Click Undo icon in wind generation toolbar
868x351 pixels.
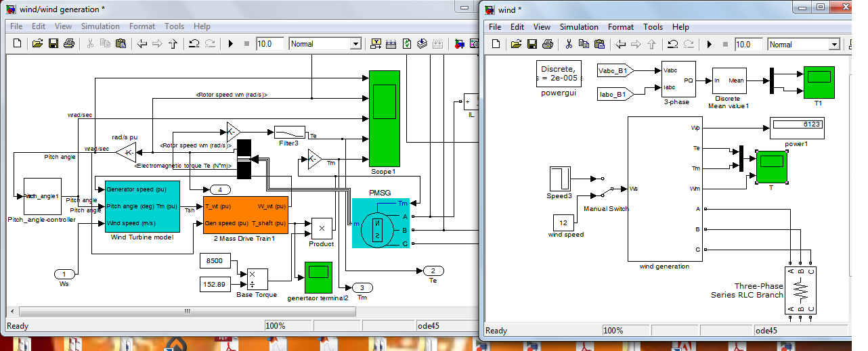pos(194,43)
